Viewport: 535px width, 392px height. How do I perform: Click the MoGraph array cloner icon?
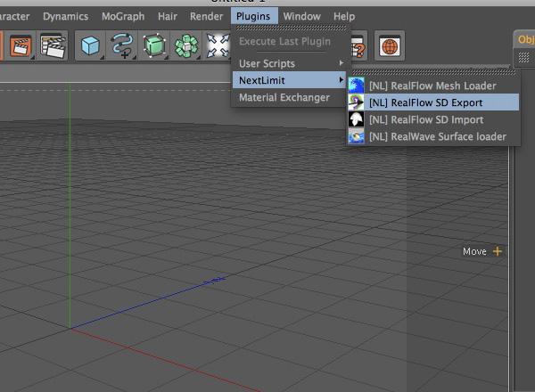(186, 45)
